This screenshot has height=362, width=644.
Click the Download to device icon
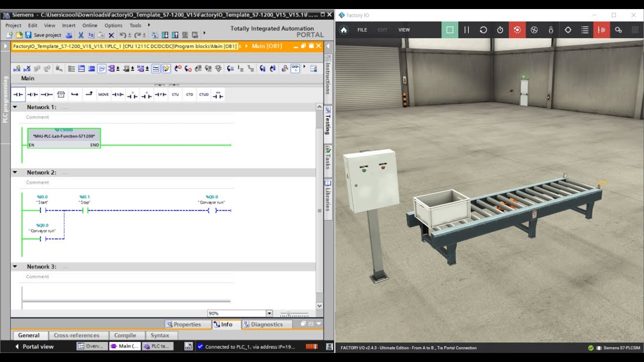click(165, 35)
